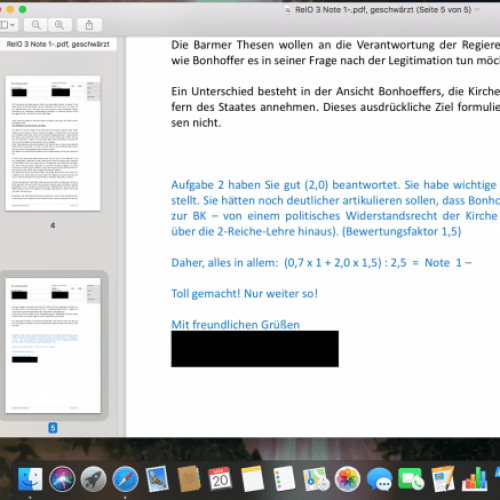Open the share button in toolbar
The width and height of the screenshot is (500, 500).
(89, 25)
